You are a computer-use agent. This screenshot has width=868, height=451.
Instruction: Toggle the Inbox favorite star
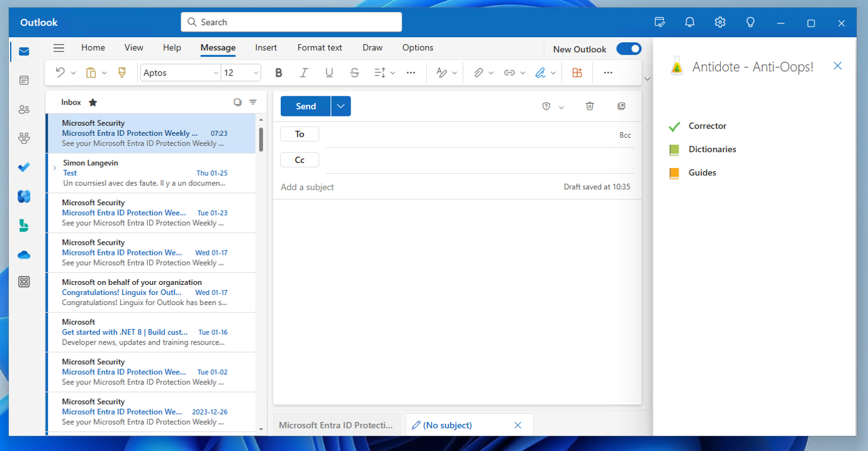pyautogui.click(x=93, y=103)
